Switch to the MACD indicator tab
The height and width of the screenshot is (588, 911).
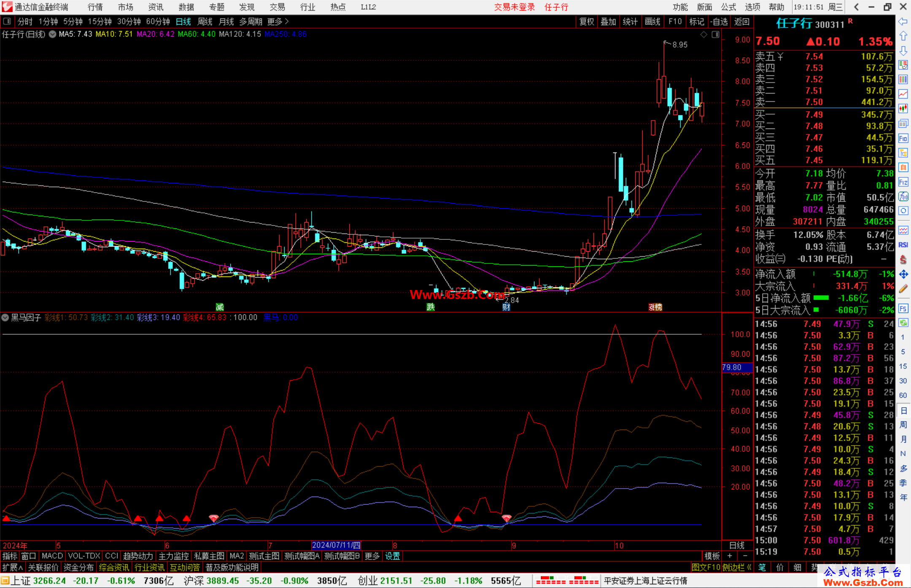(x=52, y=556)
